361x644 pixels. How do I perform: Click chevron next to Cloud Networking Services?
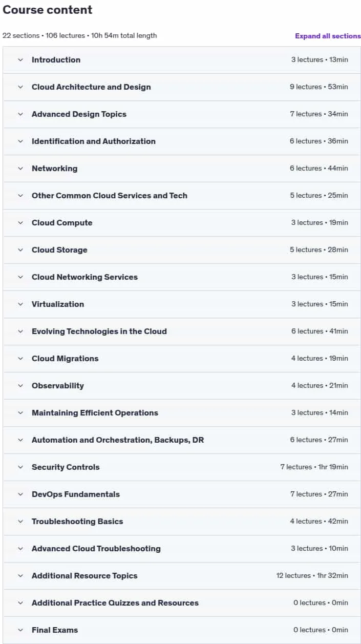20,277
